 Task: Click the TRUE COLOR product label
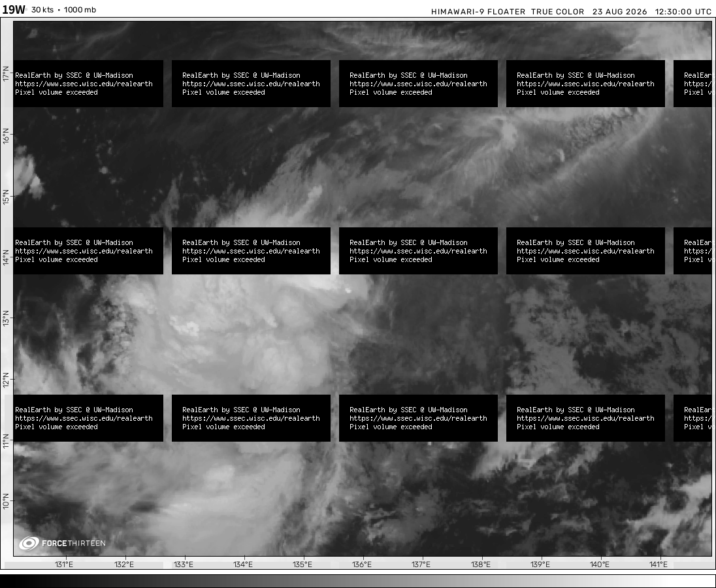point(557,12)
